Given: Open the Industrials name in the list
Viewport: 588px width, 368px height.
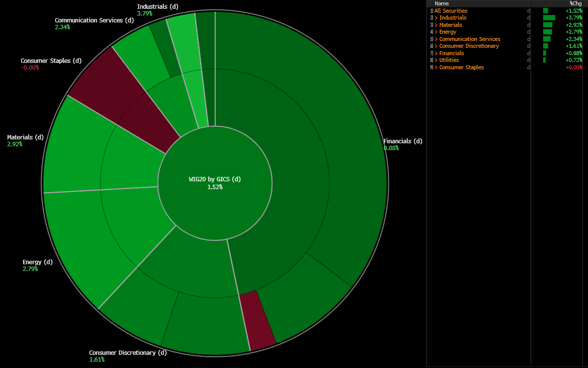Looking at the screenshot, I should (453, 18).
